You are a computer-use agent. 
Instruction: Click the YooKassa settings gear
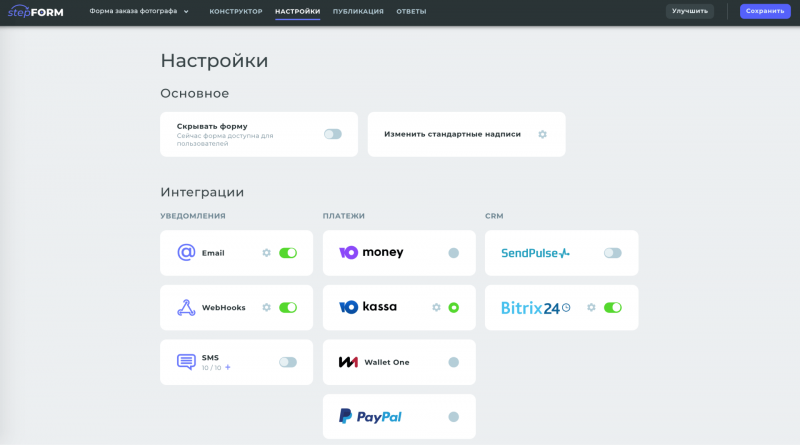(x=436, y=308)
